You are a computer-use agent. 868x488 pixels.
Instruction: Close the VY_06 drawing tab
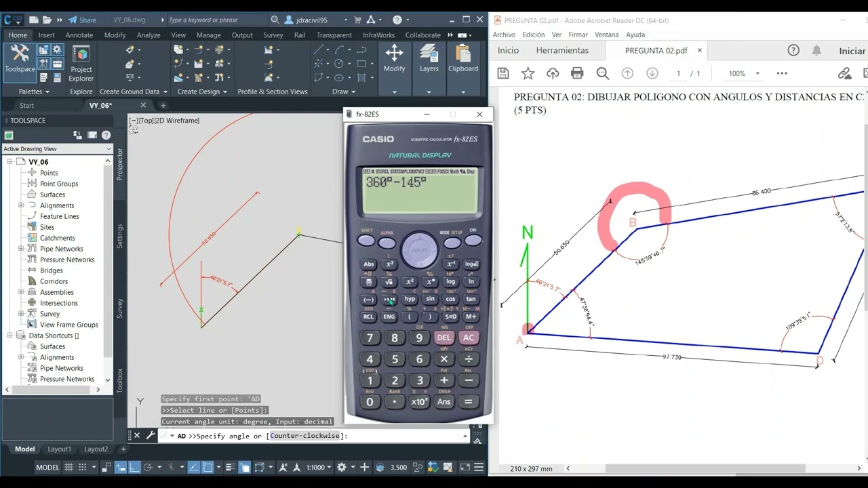[x=143, y=105]
